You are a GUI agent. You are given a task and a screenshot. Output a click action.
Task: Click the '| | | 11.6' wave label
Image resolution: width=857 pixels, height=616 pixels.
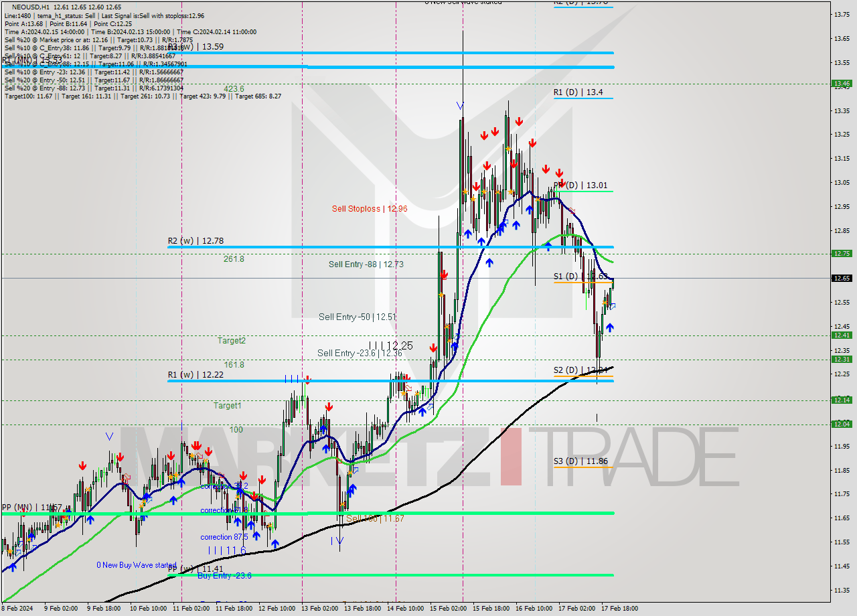click(x=227, y=550)
